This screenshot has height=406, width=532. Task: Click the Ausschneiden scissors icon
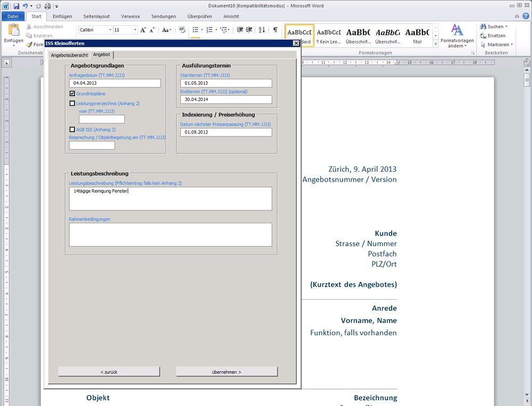(29, 27)
